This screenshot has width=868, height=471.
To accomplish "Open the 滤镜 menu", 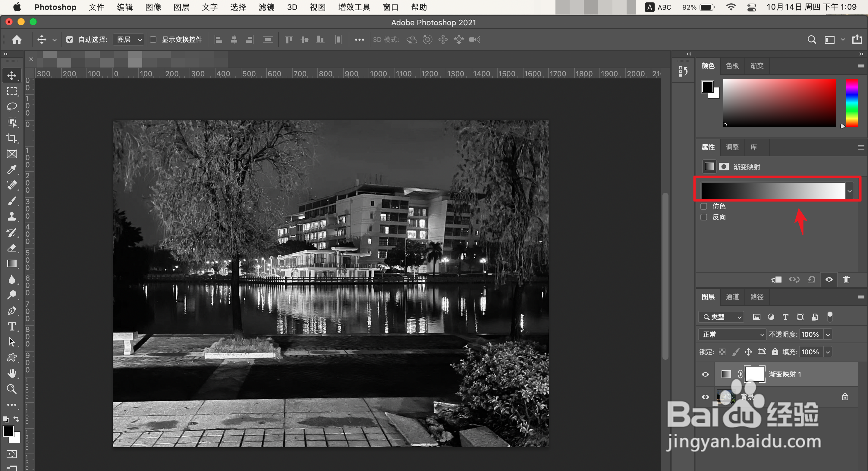I will coord(266,7).
